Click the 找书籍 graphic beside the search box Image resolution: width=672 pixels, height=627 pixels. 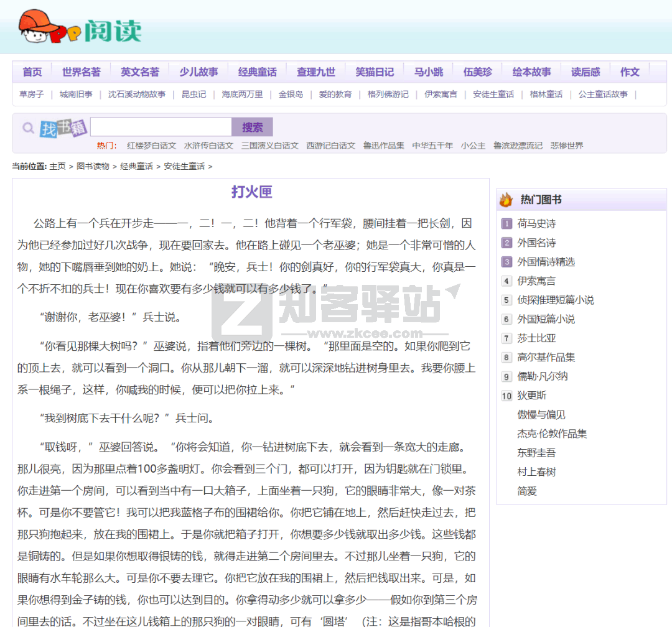click(x=61, y=126)
